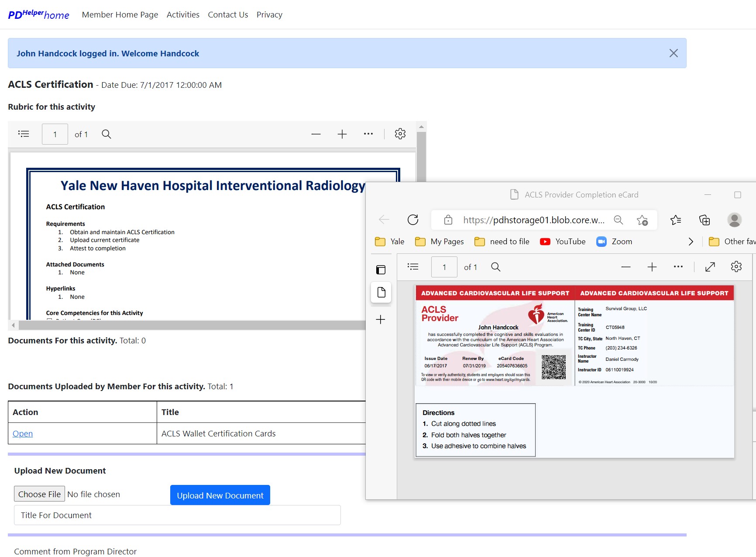This screenshot has width=756, height=557.
Task: Toggle eCard PDF table of contents
Action: [x=413, y=266]
